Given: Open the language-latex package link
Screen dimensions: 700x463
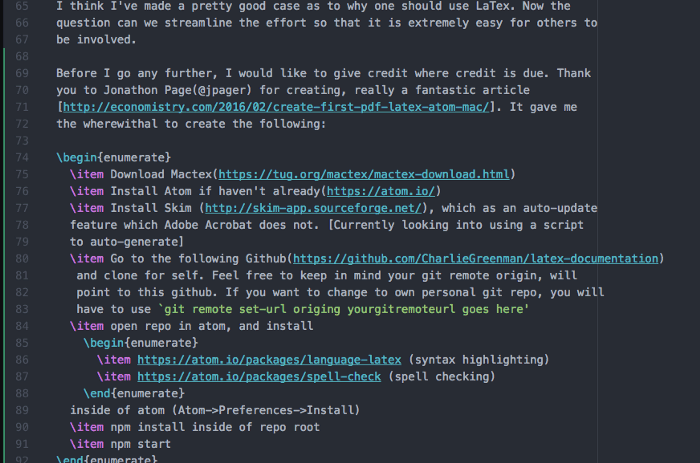Looking at the screenshot, I should tap(269, 360).
